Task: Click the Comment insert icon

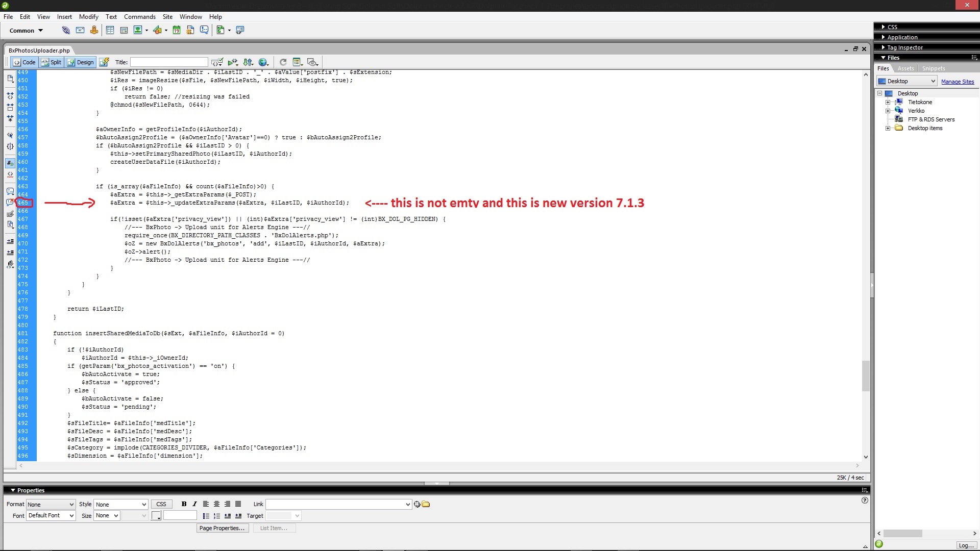Action: [204, 31]
